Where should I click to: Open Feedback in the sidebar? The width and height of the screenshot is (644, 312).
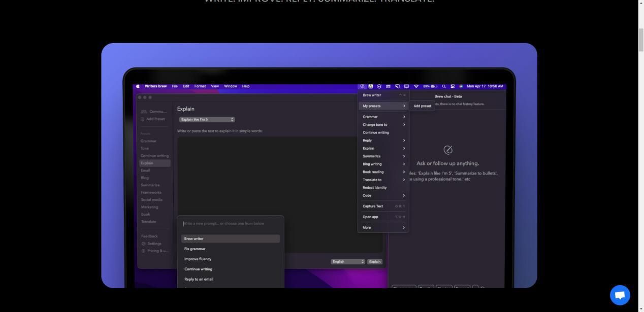pyautogui.click(x=149, y=236)
